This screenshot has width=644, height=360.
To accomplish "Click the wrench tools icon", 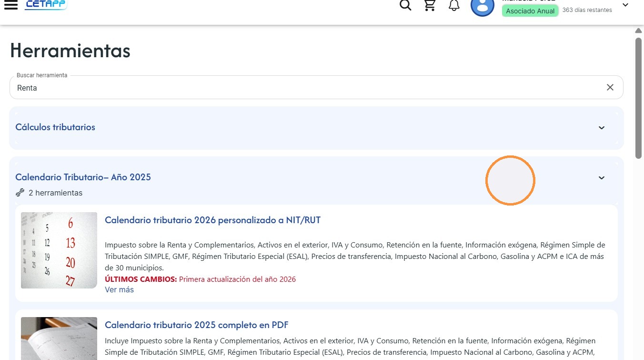I will coord(20,193).
